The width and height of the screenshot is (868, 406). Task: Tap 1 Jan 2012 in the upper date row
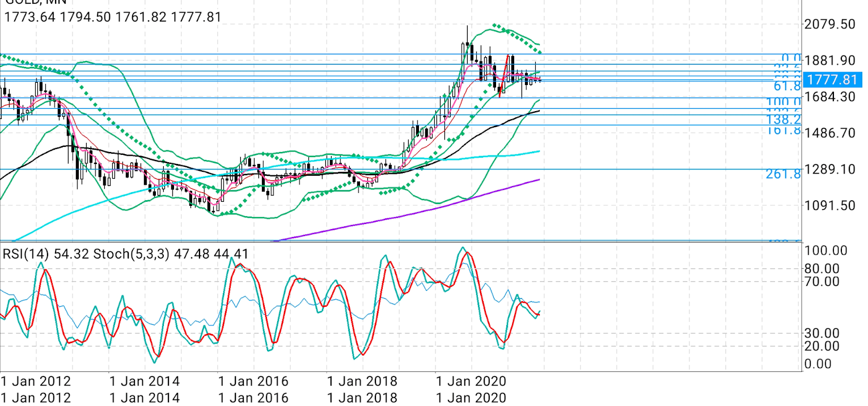(36, 380)
